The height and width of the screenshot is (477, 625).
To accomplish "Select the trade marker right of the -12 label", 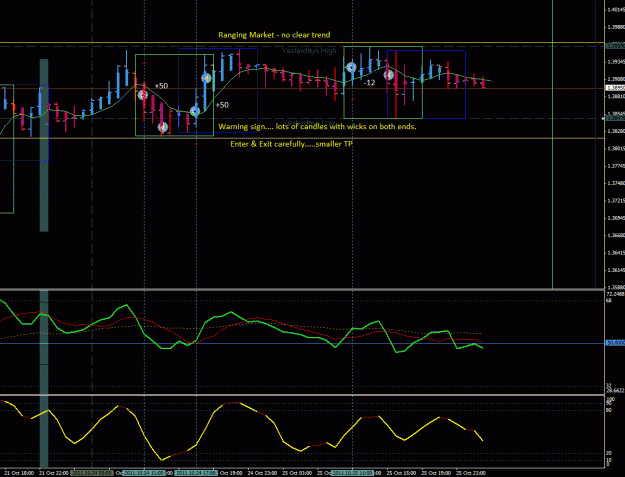I will (389, 75).
